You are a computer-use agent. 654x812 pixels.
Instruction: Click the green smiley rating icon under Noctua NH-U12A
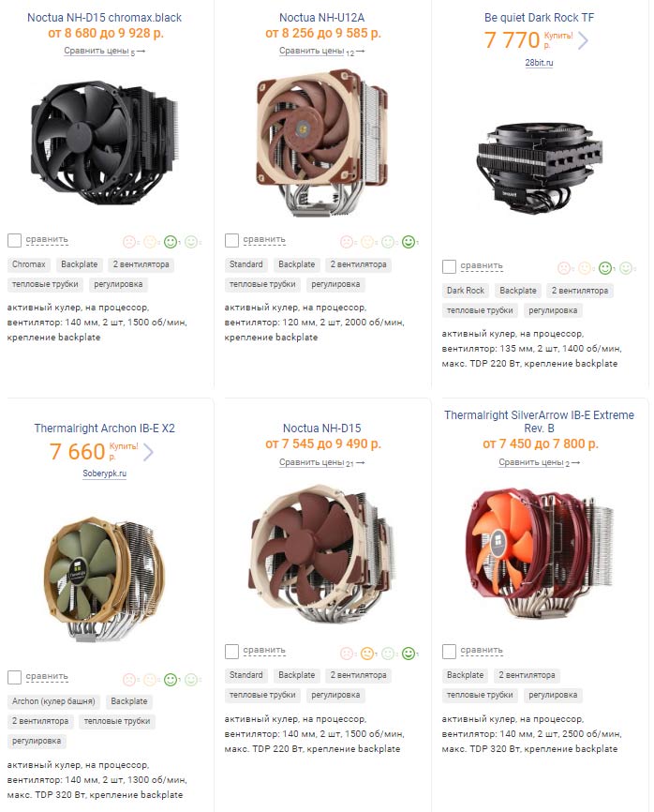pos(409,242)
